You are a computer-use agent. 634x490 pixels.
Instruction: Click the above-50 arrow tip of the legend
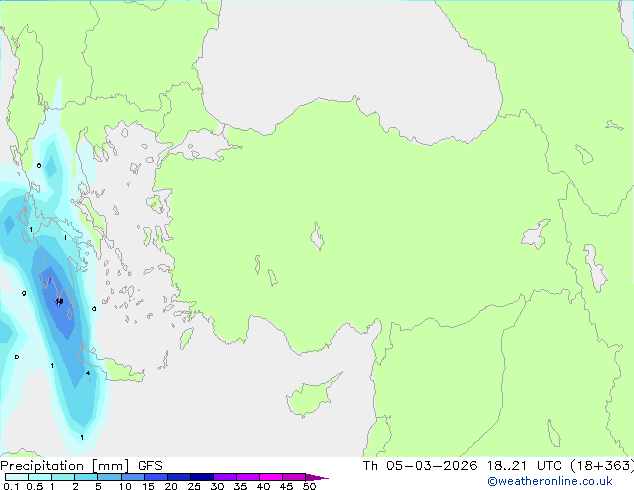pyautogui.click(x=317, y=477)
